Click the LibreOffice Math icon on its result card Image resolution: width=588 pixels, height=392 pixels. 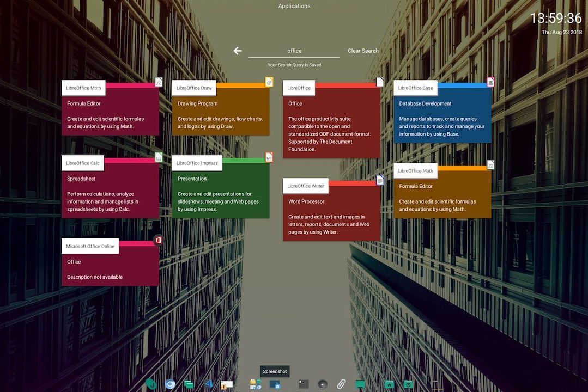[x=158, y=81]
